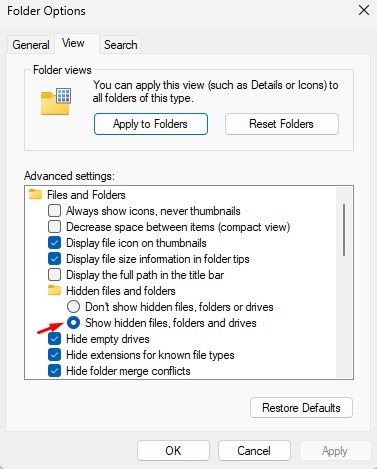The height and width of the screenshot is (469, 377).
Task: Click the Apply to Folders button
Action: pos(151,124)
